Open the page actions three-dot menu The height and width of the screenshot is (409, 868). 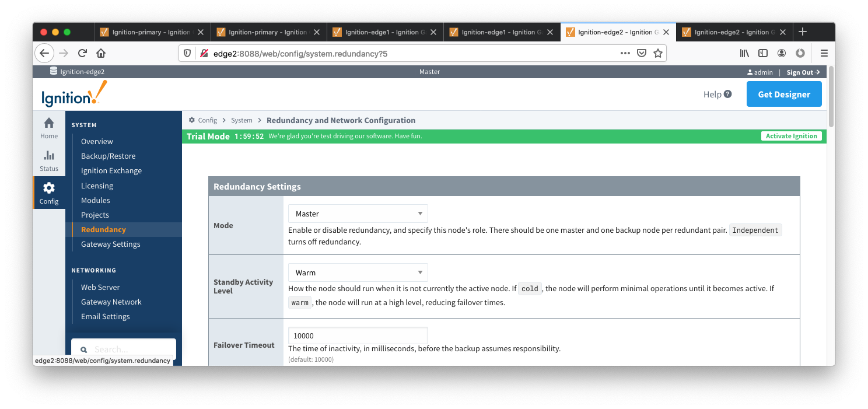tap(625, 53)
